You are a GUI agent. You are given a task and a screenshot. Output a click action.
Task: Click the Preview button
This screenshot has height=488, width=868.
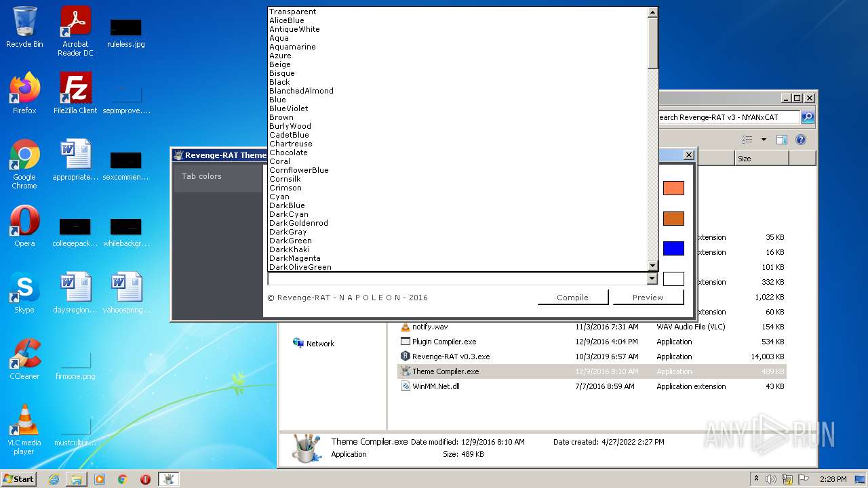coord(648,298)
